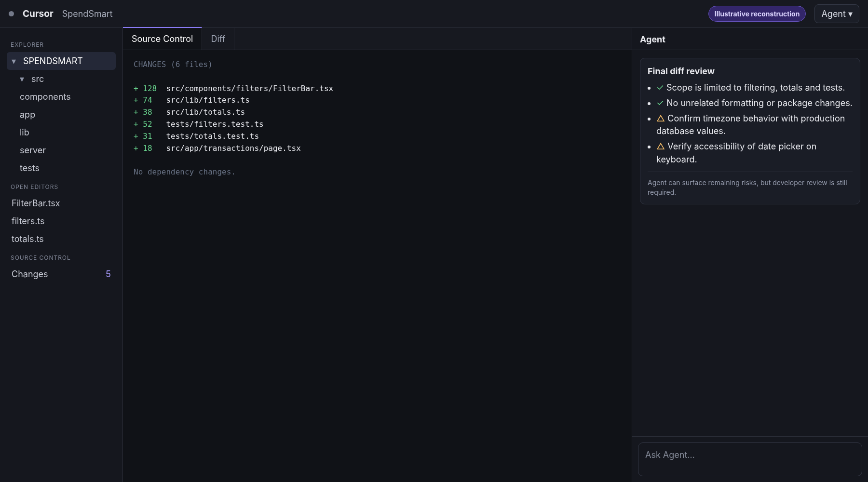Click the +128 added lines count
This screenshot has height=482, width=868.
click(x=145, y=89)
